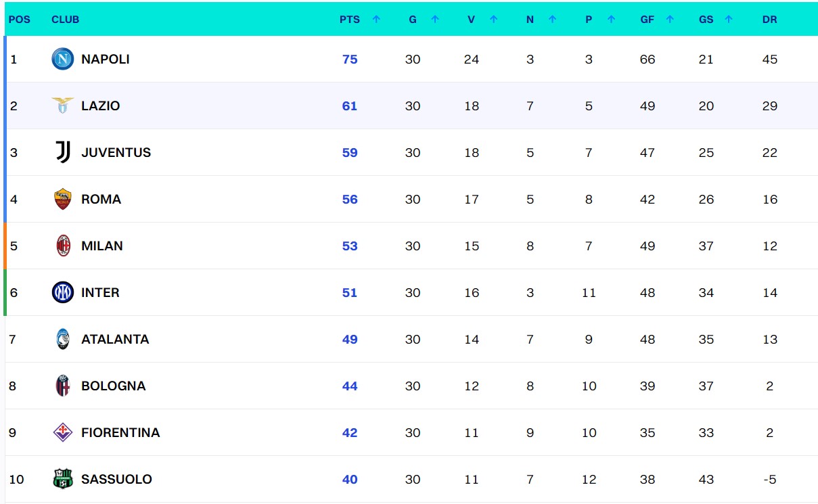The height and width of the screenshot is (504, 818).
Task: Click Napoli's goal difference 45
Action: 770,59
